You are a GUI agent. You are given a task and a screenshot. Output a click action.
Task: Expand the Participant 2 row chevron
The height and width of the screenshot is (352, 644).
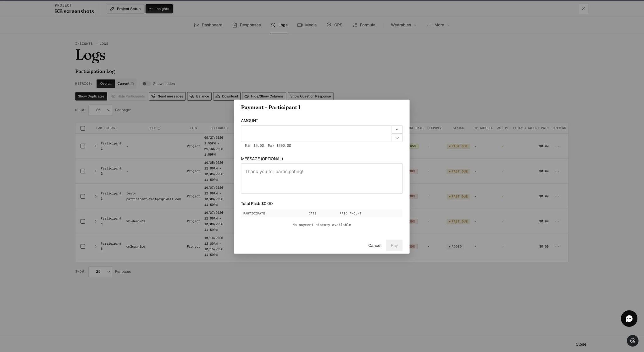point(96,171)
